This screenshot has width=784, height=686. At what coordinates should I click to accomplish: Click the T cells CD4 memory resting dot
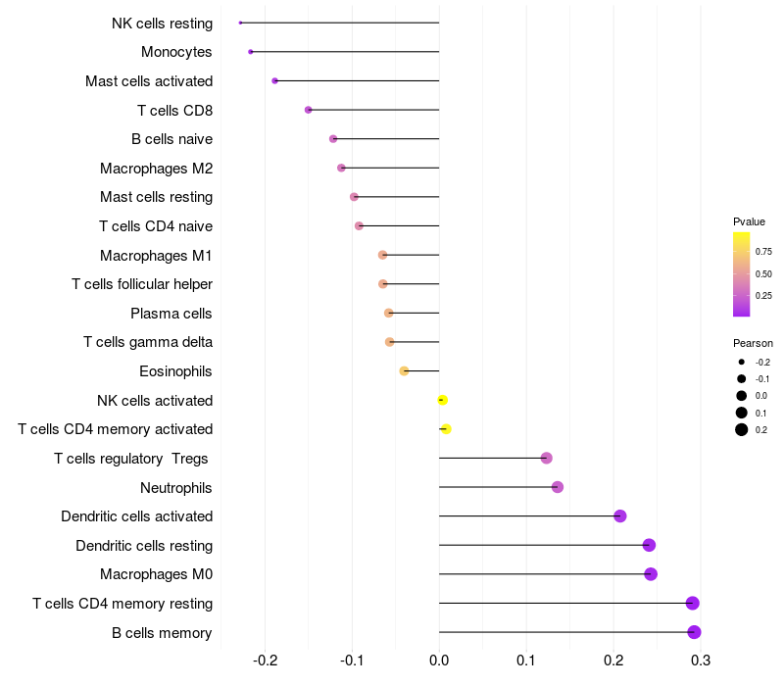[x=693, y=603]
